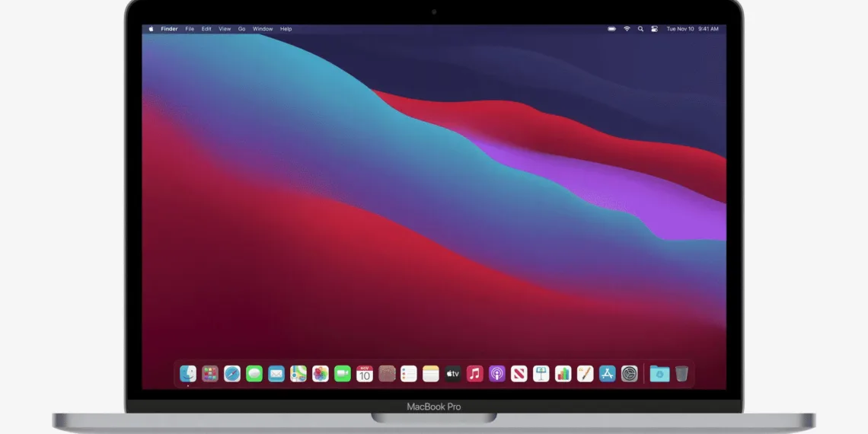This screenshot has height=434, width=868.
Task: Open the Contacts app icon
Action: coord(387,374)
